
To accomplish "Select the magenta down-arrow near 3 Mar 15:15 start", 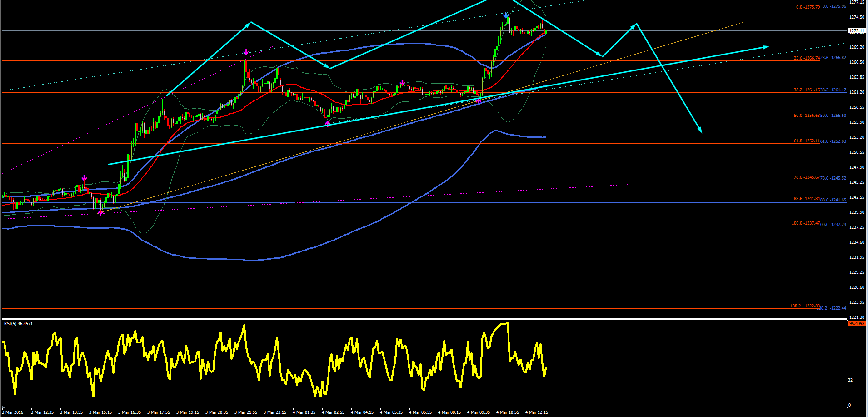I will (84, 178).
